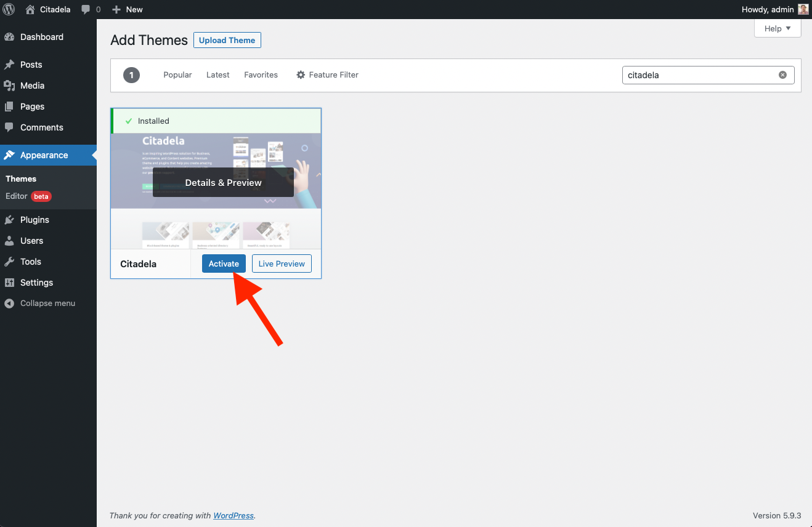The width and height of the screenshot is (812, 527).
Task: Open the Plugins menu
Action: [35, 220]
